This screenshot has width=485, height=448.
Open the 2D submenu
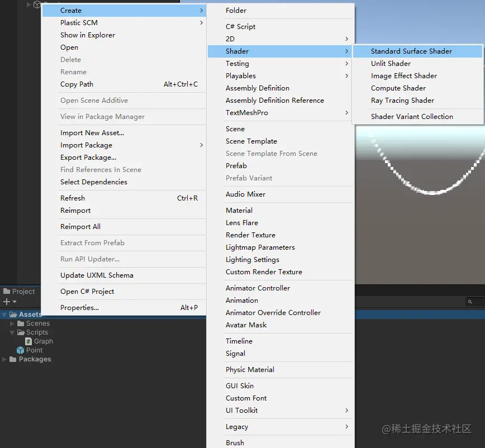pyautogui.click(x=281, y=39)
